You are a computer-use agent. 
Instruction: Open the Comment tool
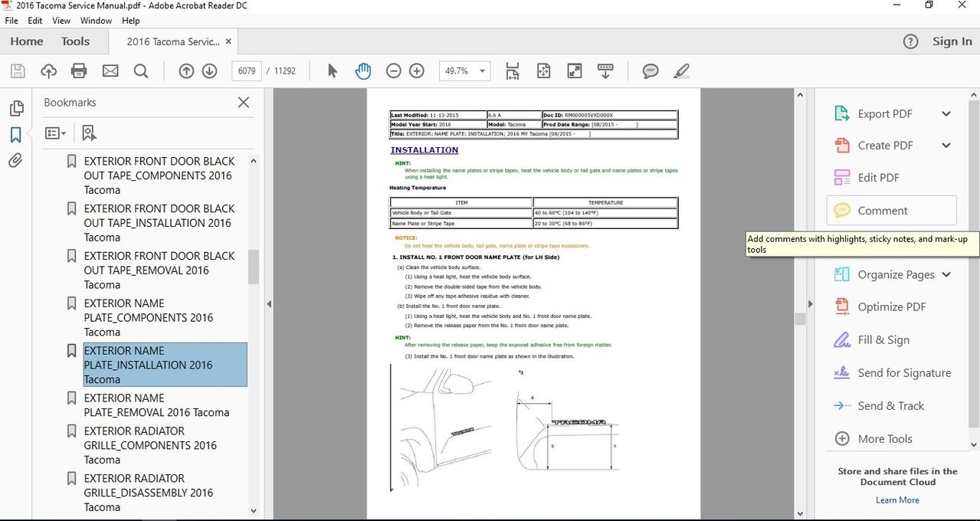point(891,211)
